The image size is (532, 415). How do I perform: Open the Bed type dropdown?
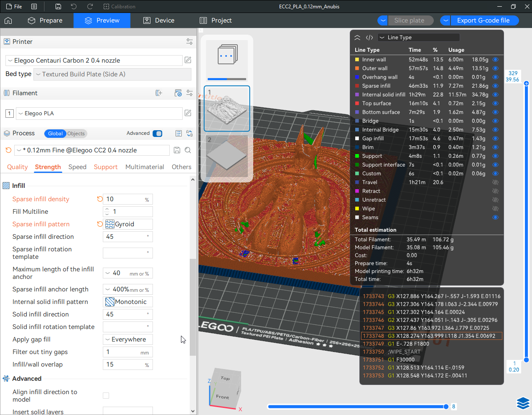(112, 74)
